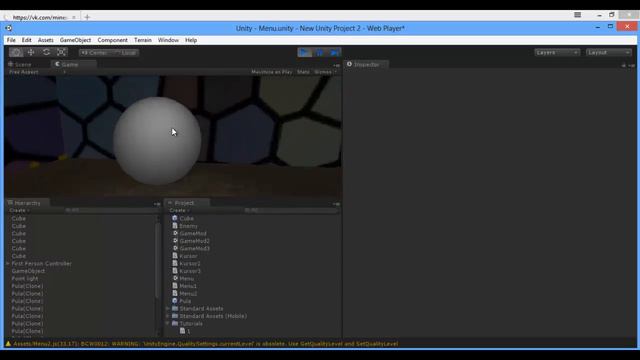Toggle Gizmos in Game view
The image size is (640, 360).
pos(325,72)
